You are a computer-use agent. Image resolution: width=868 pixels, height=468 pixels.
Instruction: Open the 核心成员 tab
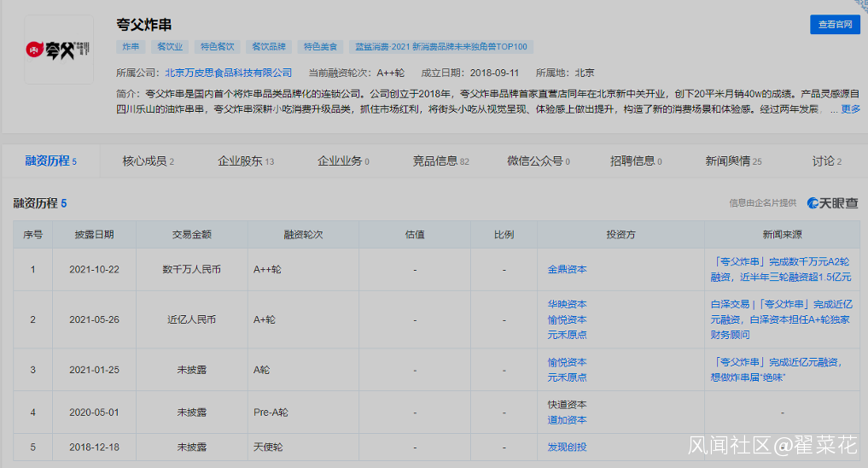point(148,161)
